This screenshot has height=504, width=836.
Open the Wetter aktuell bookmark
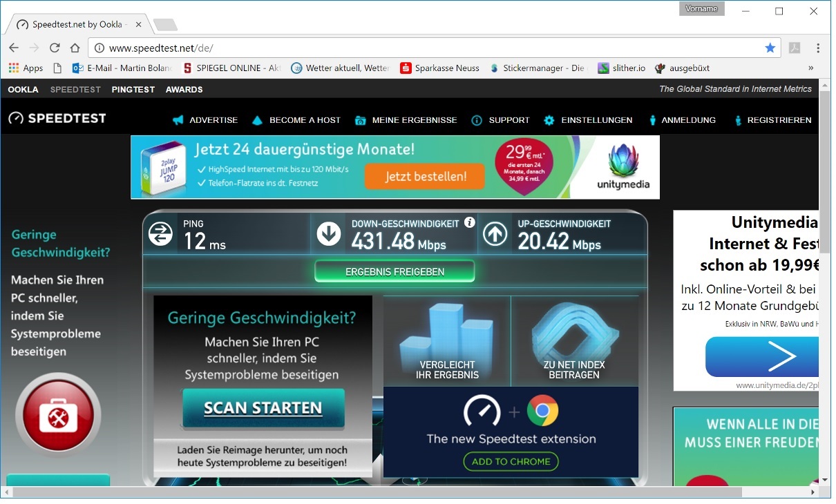340,68
